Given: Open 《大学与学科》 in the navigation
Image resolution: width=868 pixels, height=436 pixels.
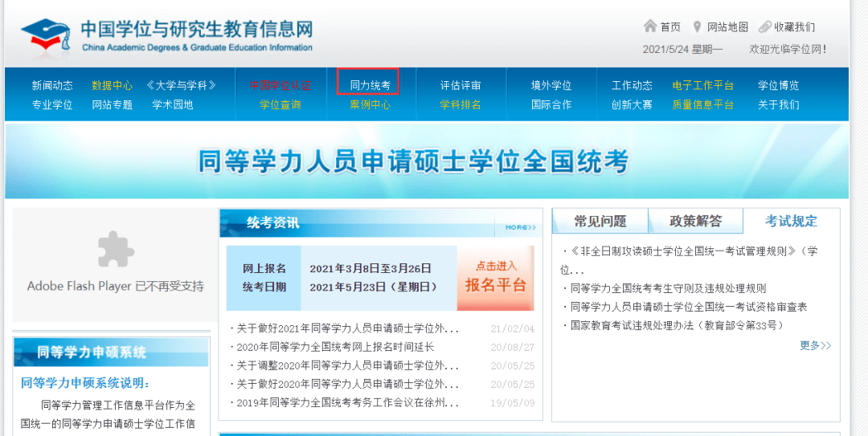Looking at the screenshot, I should tap(181, 86).
